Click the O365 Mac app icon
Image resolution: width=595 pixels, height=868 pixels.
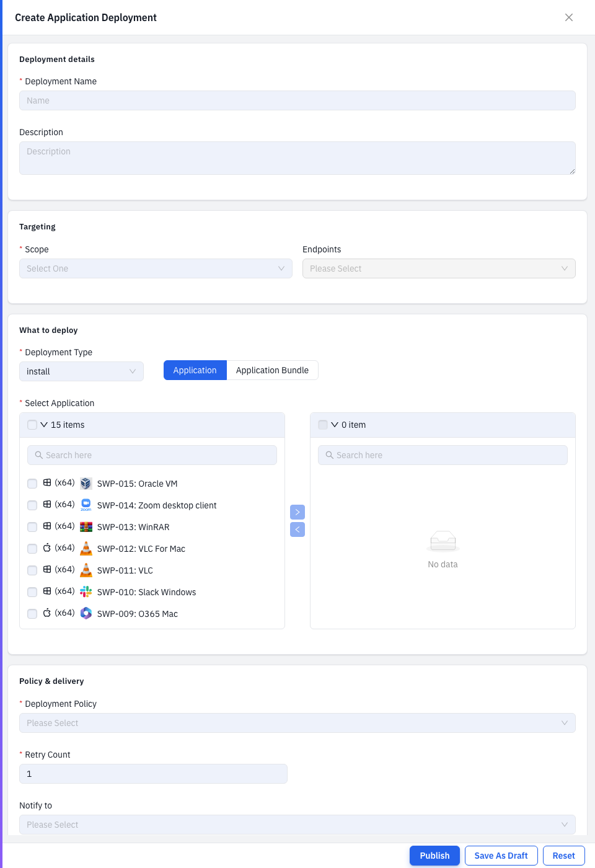[x=86, y=613]
